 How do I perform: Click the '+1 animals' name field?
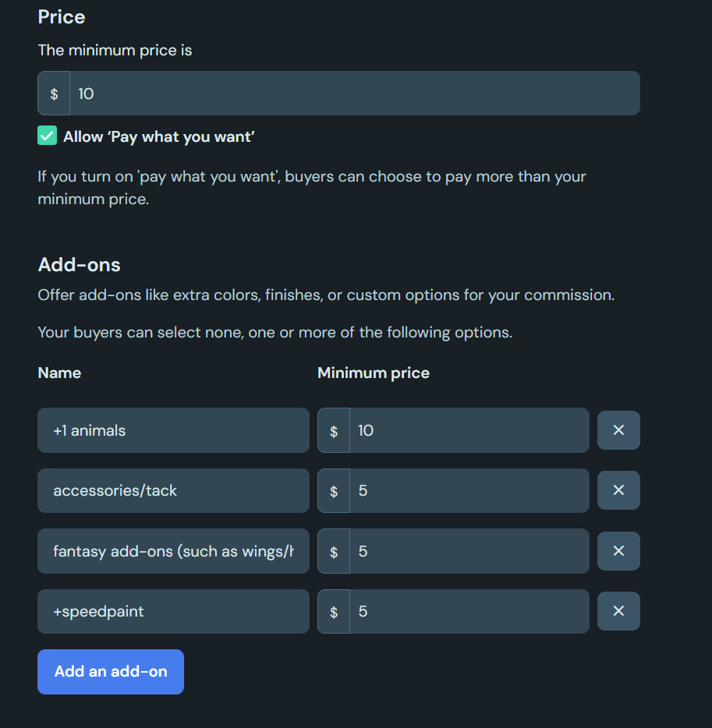pos(173,430)
